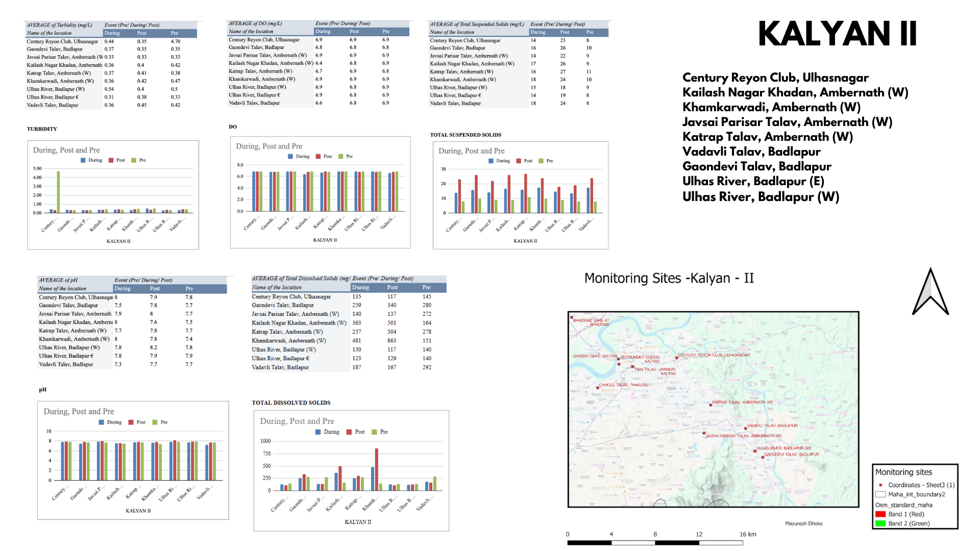The height and width of the screenshot is (551, 980).
Task: Select Vadavli Talav, Badlapur in the bold site list
Action: pyautogui.click(x=751, y=152)
